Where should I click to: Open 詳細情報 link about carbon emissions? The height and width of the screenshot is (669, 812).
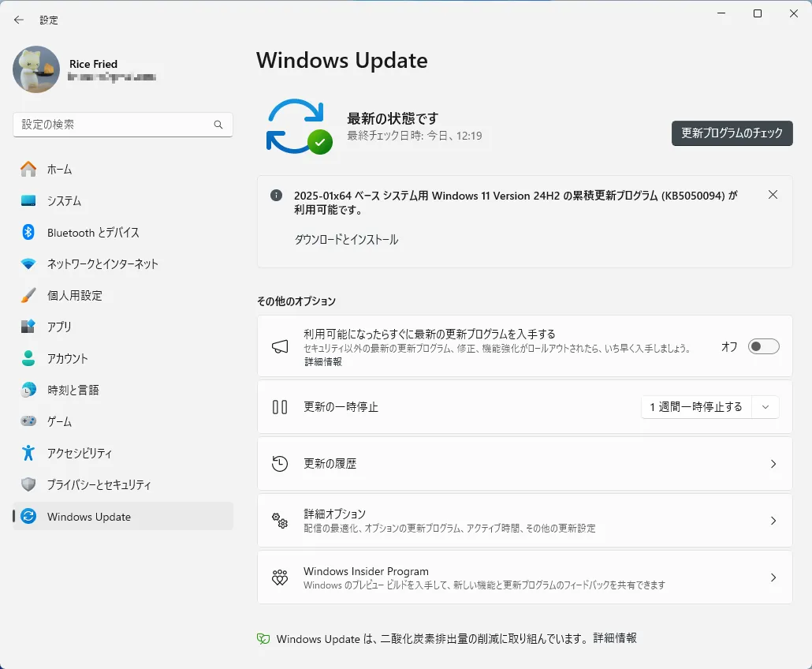(615, 638)
